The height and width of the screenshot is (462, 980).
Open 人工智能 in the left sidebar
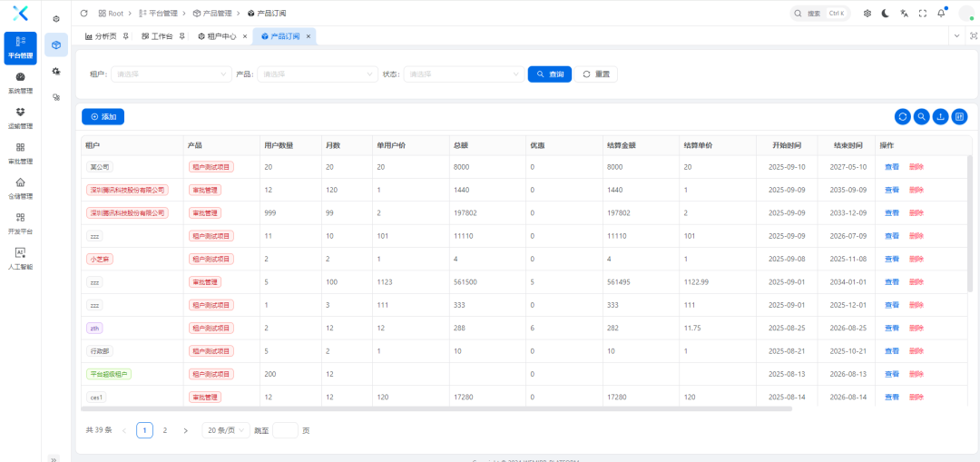pos(20,259)
